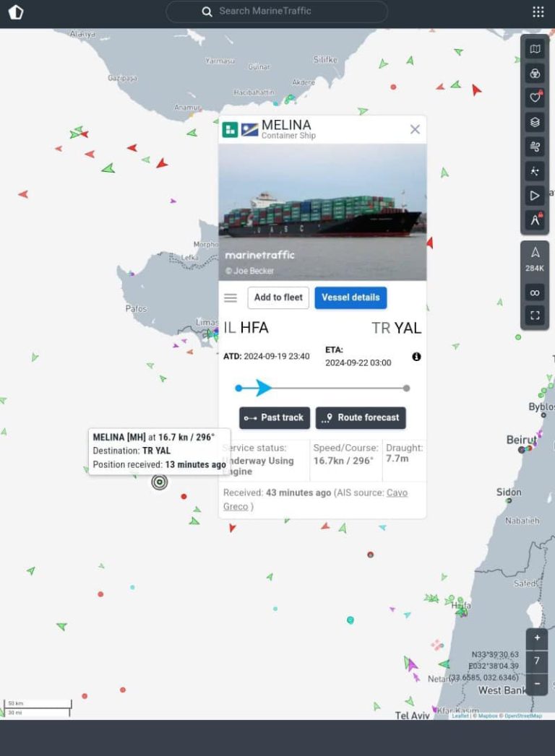
Task: Open My Fleets heart icon
Action: (x=535, y=97)
